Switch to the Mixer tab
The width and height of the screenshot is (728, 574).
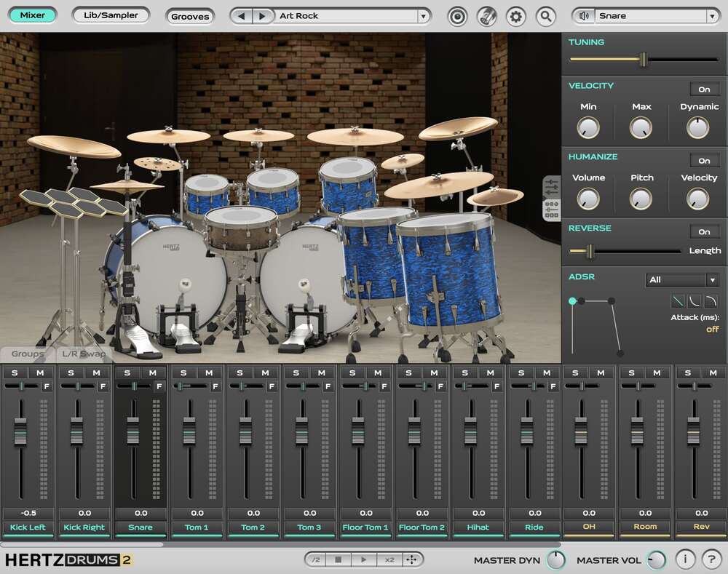click(x=32, y=14)
